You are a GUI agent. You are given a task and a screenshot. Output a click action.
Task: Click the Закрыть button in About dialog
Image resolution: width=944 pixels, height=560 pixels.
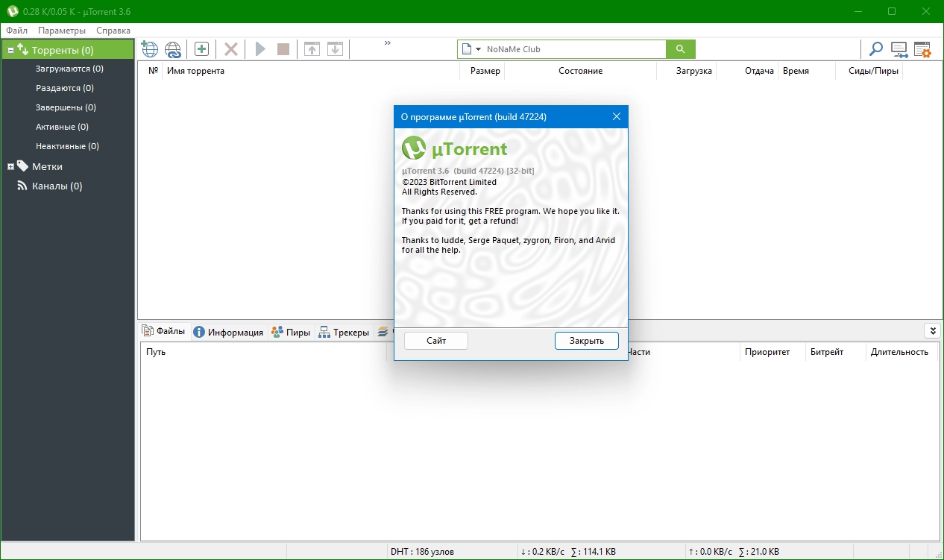click(587, 341)
